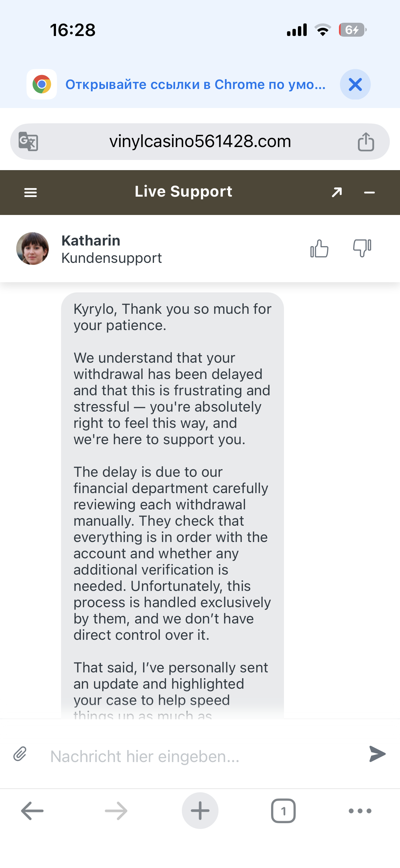This screenshot has height=868, width=400.
Task: Focus the vinylcasino561428.com address bar
Action: tap(200, 141)
